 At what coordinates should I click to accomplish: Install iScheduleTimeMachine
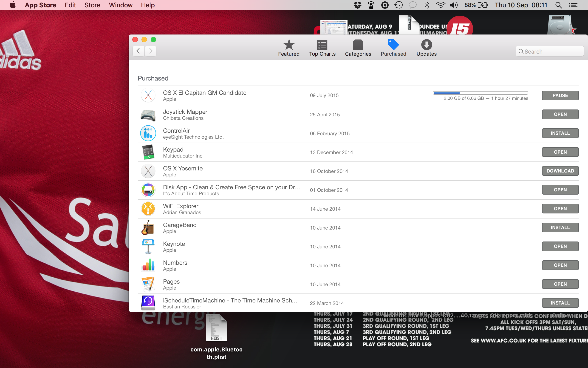[560, 303]
